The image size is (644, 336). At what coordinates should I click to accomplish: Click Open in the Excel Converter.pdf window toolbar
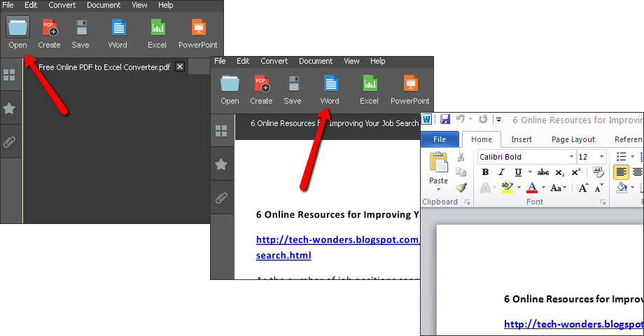17,33
